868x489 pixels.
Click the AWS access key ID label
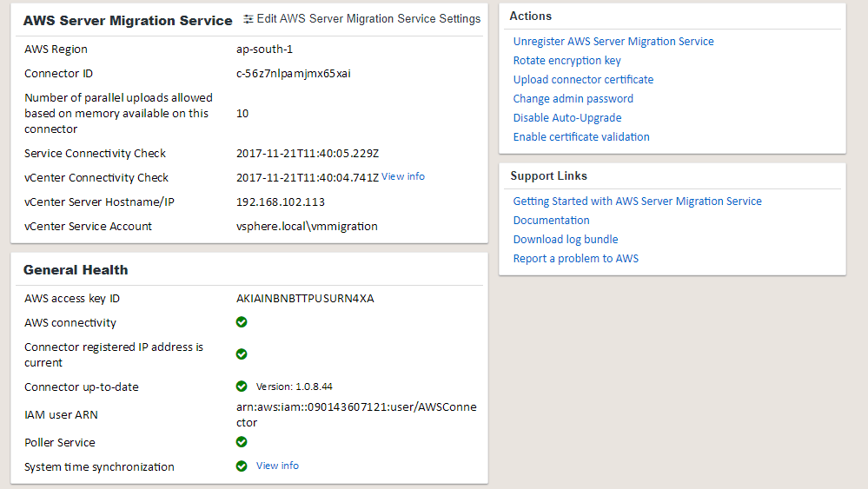coord(72,299)
